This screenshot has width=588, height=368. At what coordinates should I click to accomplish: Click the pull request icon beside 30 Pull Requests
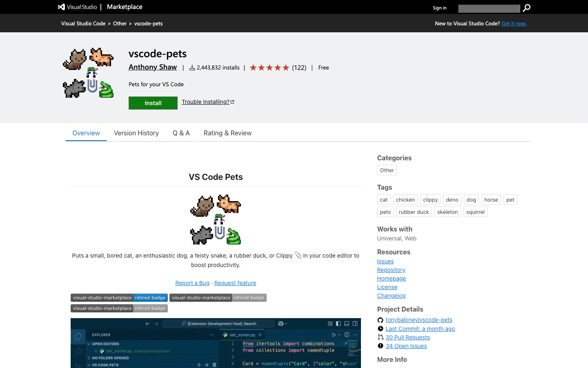(x=381, y=337)
